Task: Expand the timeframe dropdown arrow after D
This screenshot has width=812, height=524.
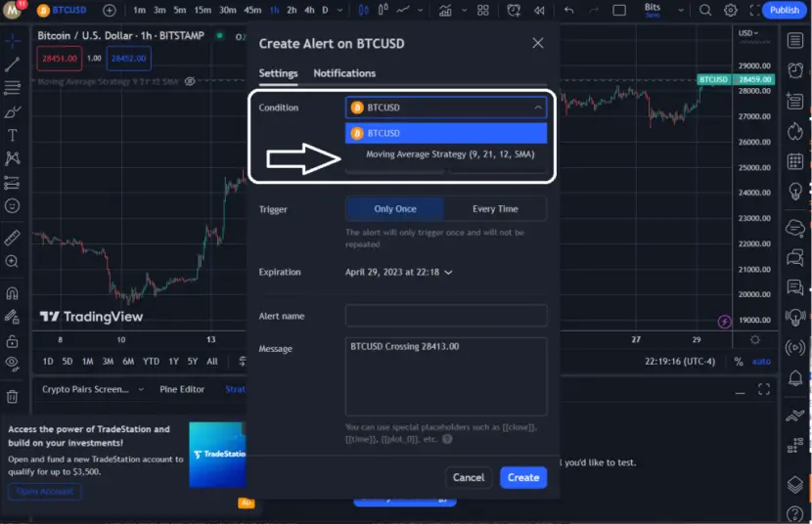Action: pos(339,10)
